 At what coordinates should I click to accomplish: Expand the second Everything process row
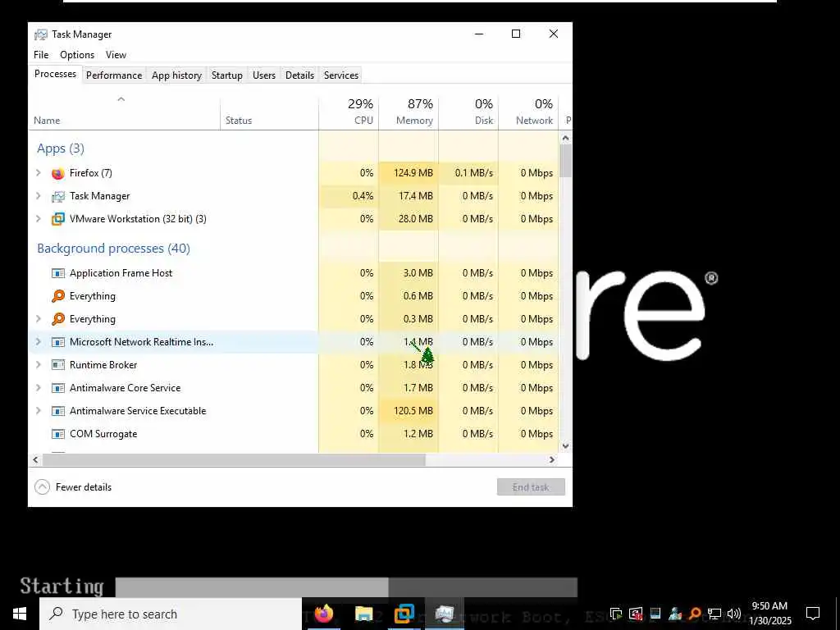[38, 319]
